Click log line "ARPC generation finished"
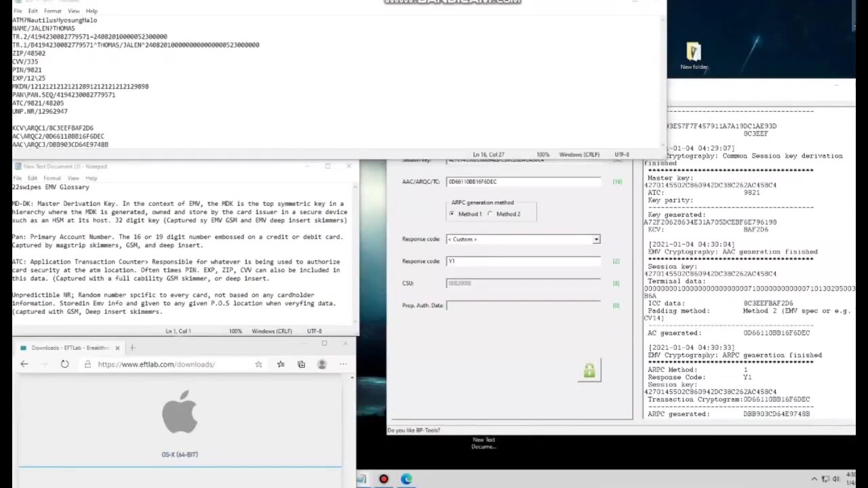 (x=735, y=355)
